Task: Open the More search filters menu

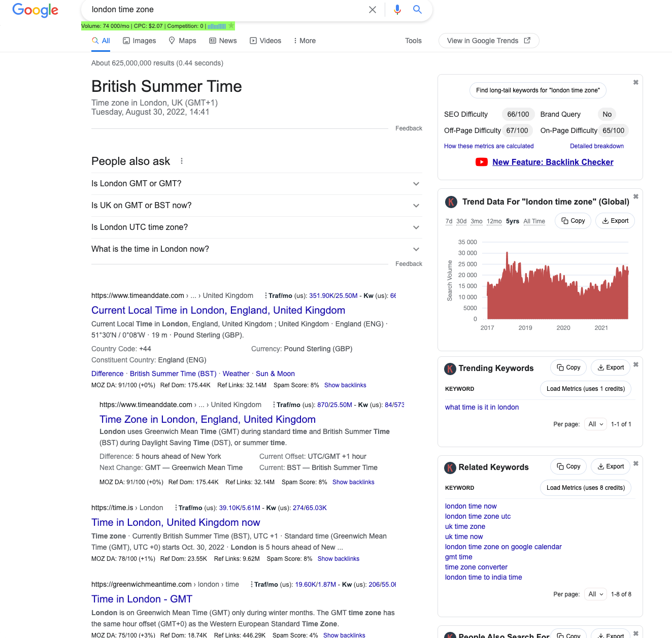Action: (x=305, y=41)
